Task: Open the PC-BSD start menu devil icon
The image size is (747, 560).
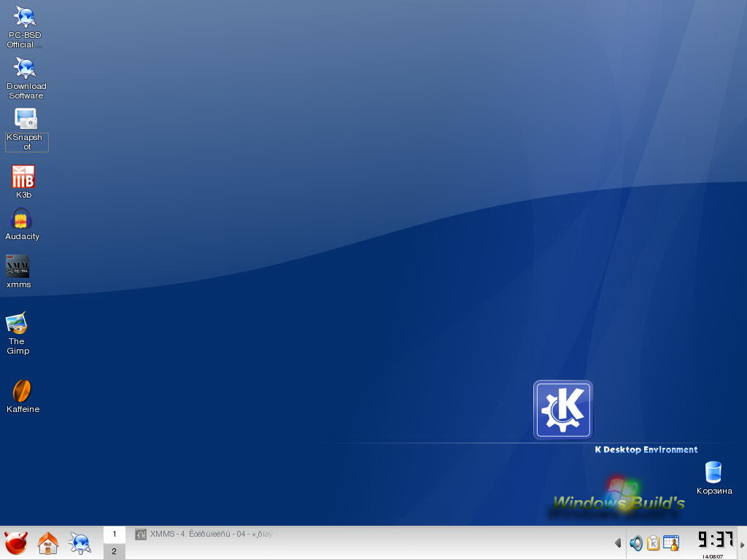Action: tap(16, 542)
